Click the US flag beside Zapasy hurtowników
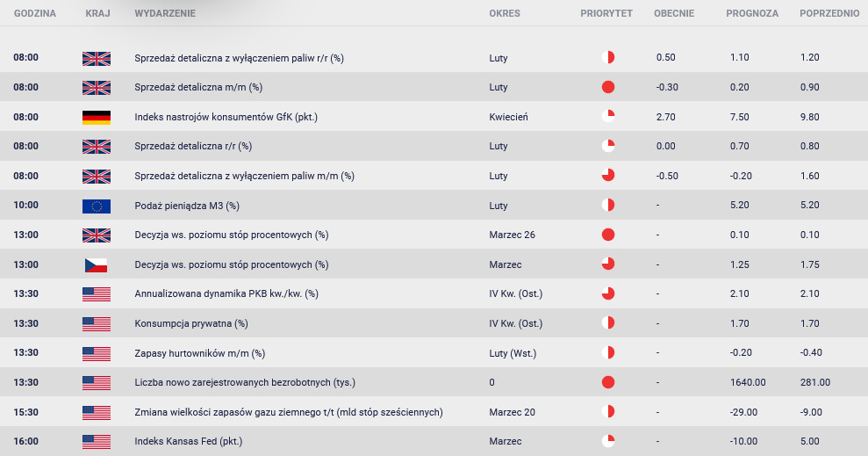This screenshot has width=868, height=456. (97, 353)
